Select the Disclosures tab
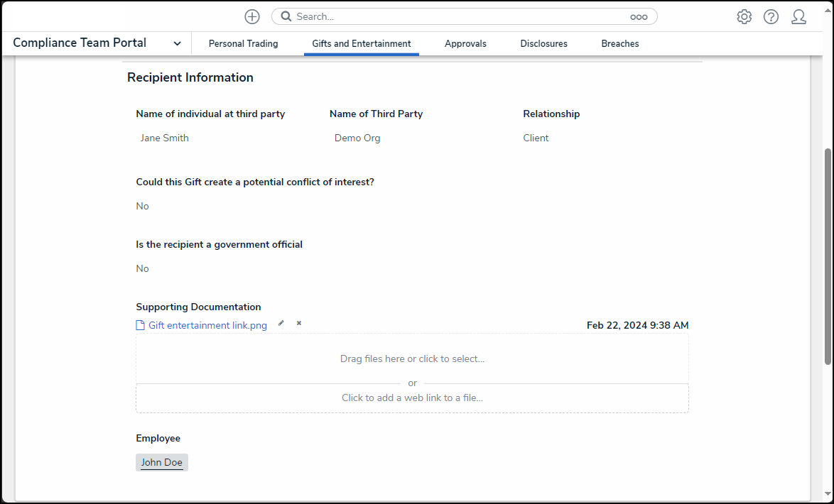834x504 pixels. point(543,43)
